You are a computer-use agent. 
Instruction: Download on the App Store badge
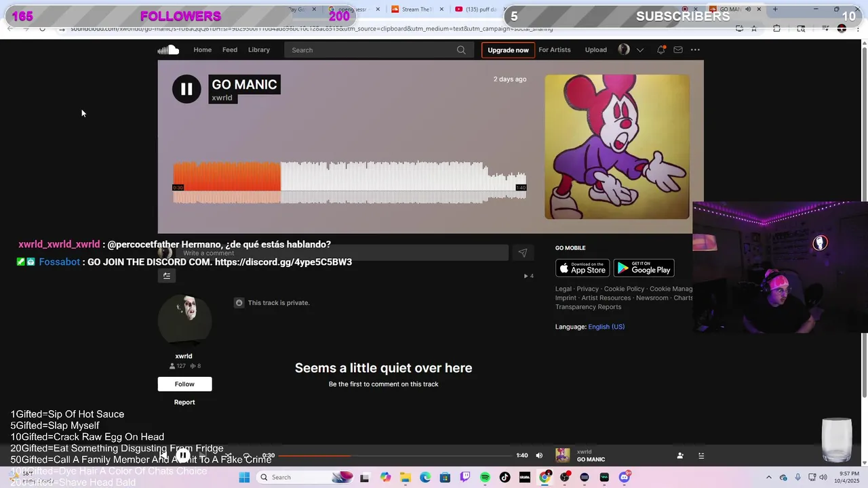pyautogui.click(x=583, y=268)
